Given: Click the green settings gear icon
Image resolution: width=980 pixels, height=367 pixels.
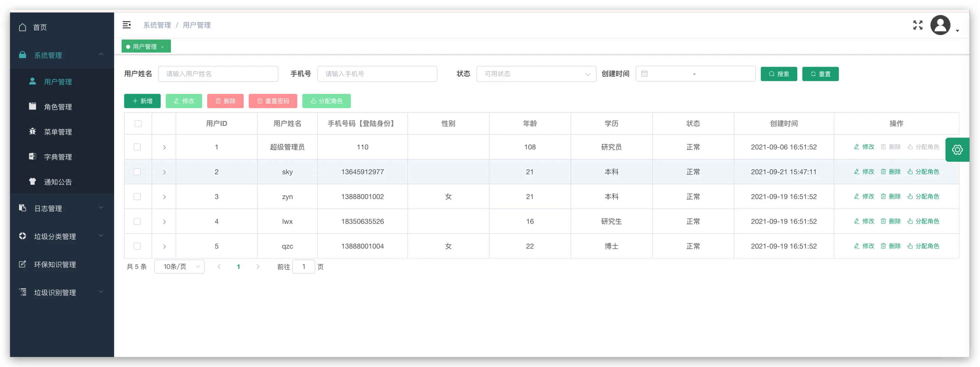Looking at the screenshot, I should click(957, 150).
